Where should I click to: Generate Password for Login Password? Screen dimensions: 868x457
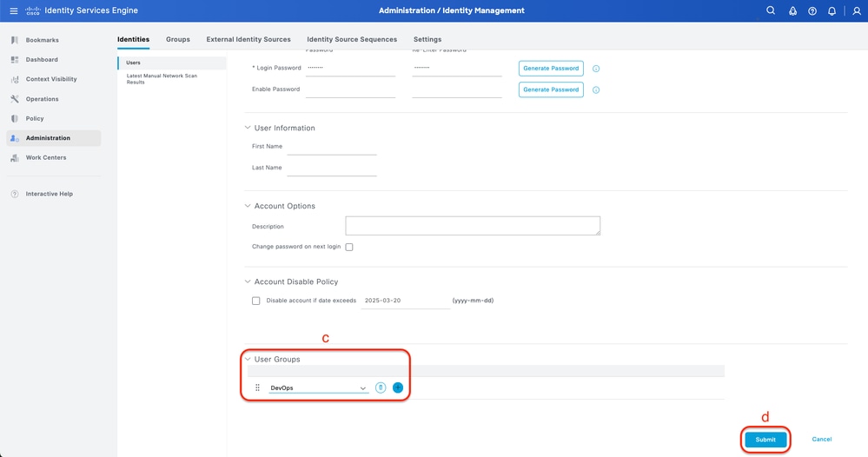point(551,69)
